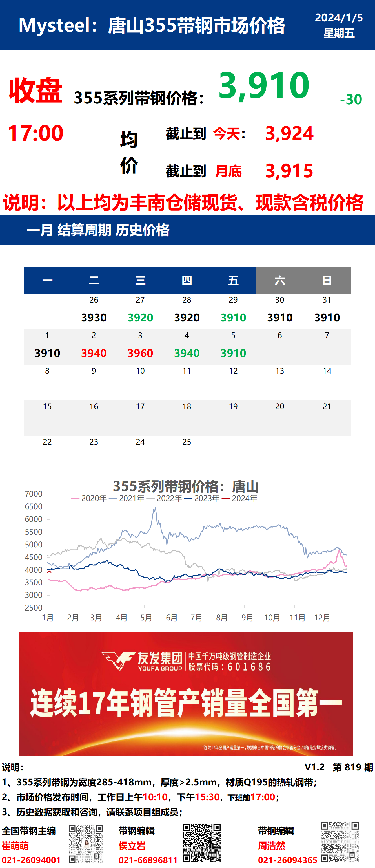
Task: Select the 三 column header
Action: click(x=140, y=280)
